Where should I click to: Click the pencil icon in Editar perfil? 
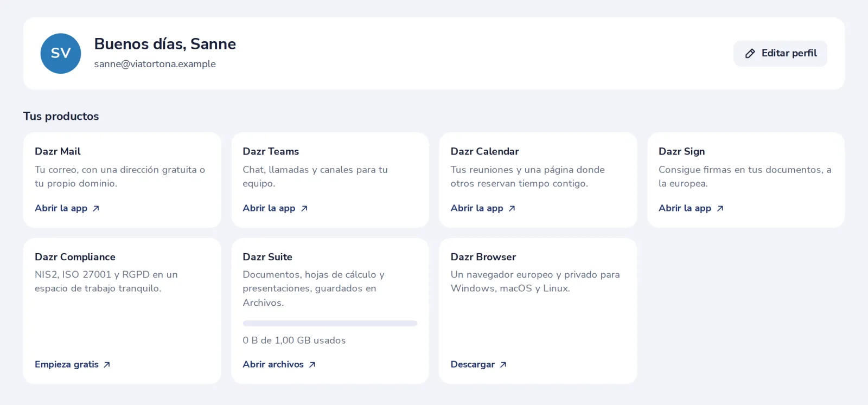coord(750,53)
